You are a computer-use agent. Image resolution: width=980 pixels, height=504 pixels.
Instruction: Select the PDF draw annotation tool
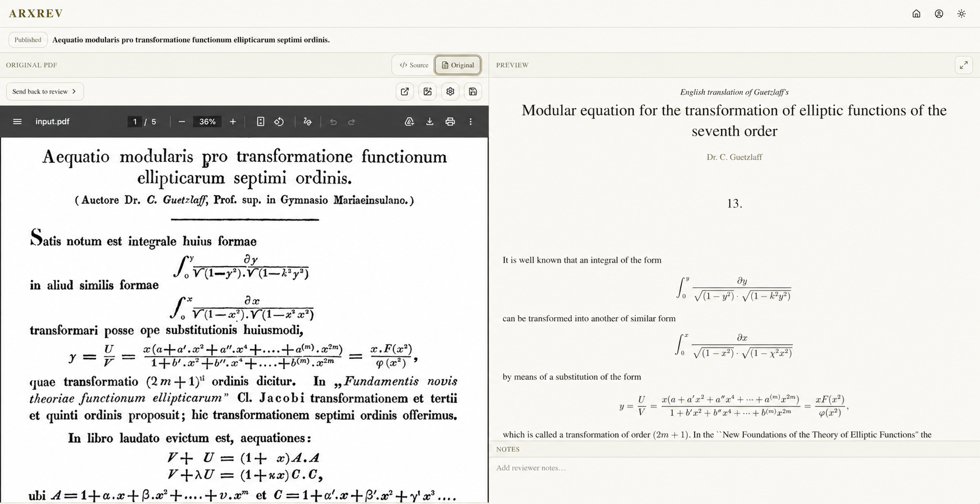(307, 122)
